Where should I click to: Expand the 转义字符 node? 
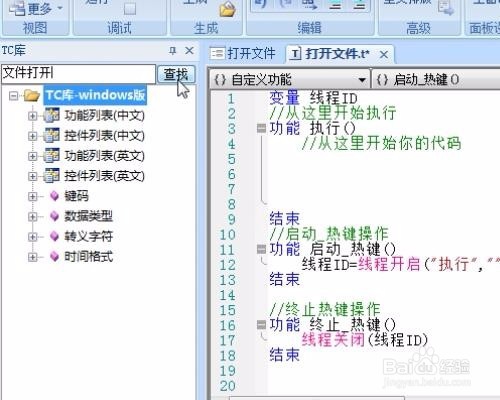point(32,237)
